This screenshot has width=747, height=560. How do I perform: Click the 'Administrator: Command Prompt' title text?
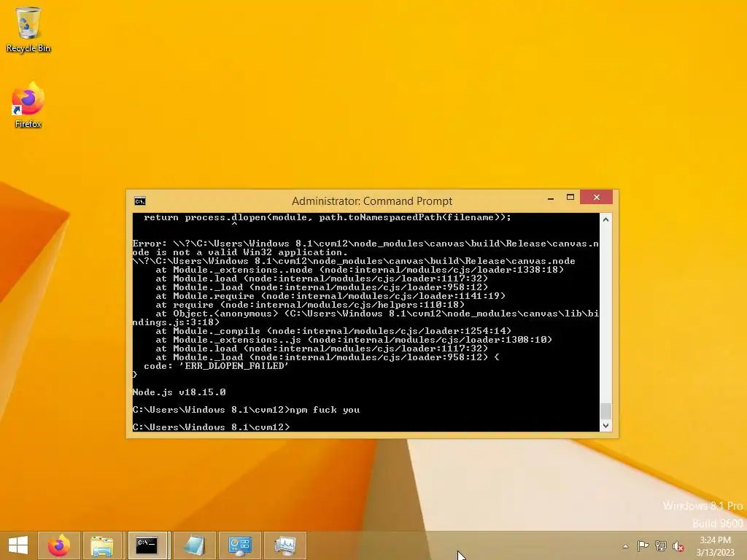coord(371,201)
